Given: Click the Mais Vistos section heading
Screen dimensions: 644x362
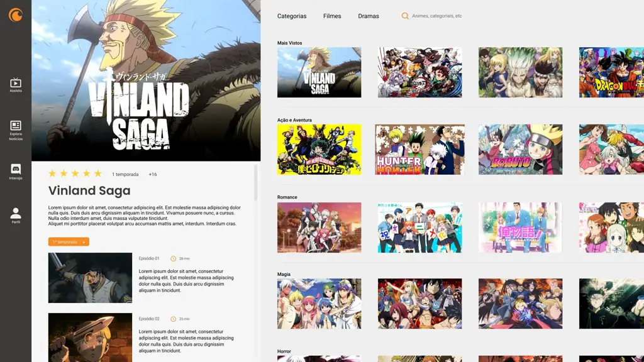Looking at the screenshot, I should [289, 43].
